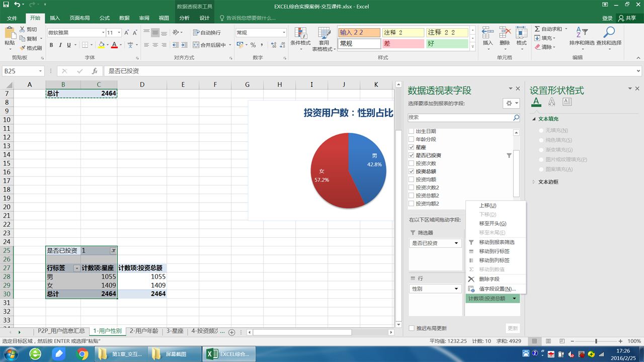Check the 投资次数2 field

pos(411,188)
